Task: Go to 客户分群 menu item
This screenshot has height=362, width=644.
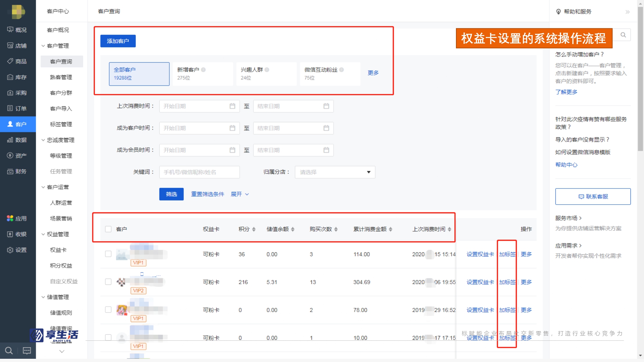Action: (61, 93)
